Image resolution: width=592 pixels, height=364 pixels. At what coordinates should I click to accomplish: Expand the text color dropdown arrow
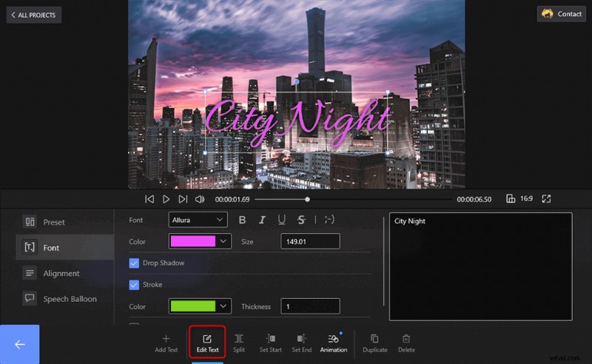coord(223,241)
